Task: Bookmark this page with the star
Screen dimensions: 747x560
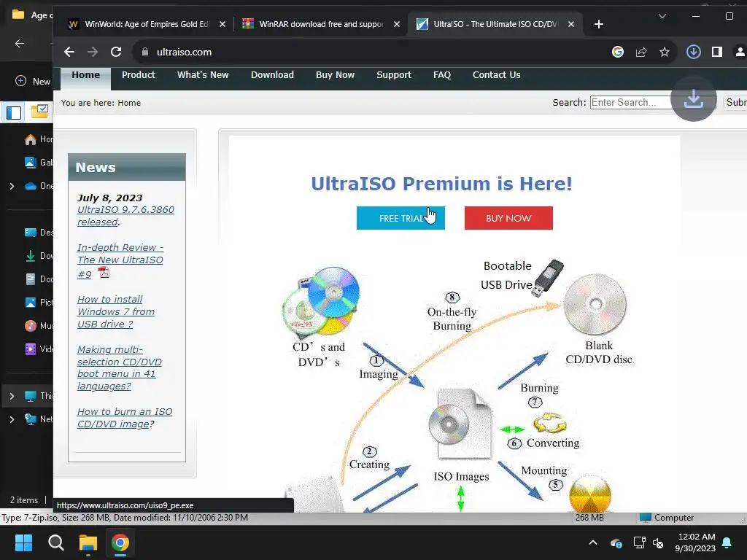Action: (x=665, y=52)
